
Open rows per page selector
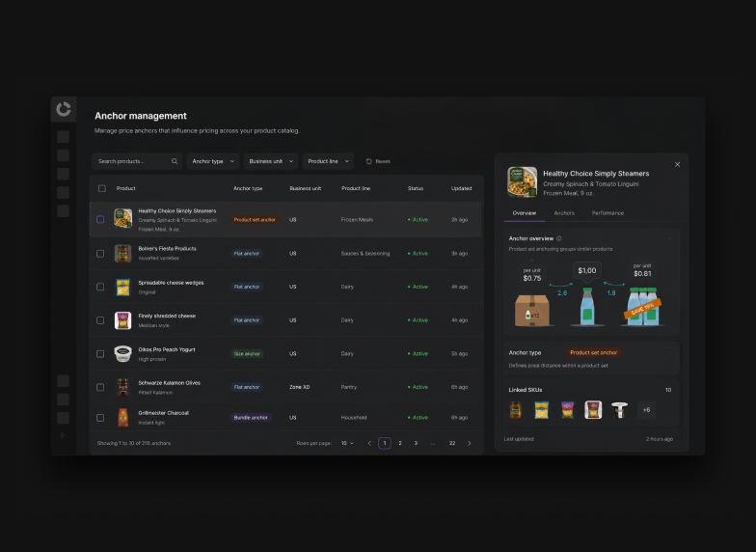(347, 443)
